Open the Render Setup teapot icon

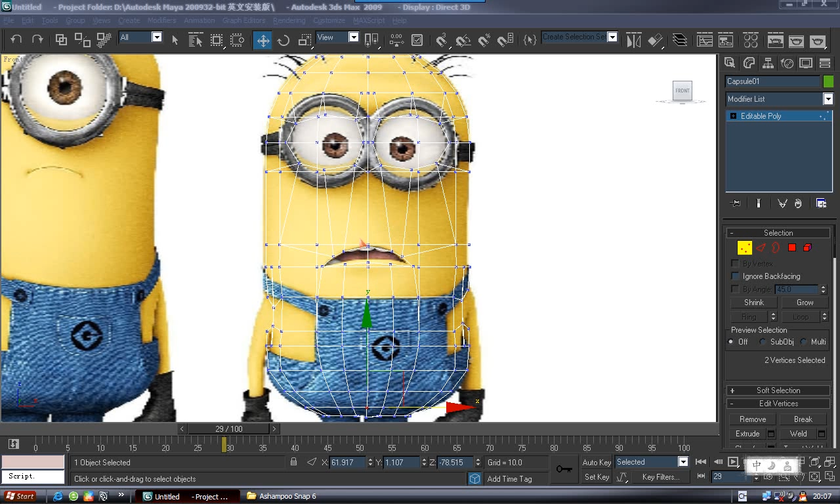point(775,40)
